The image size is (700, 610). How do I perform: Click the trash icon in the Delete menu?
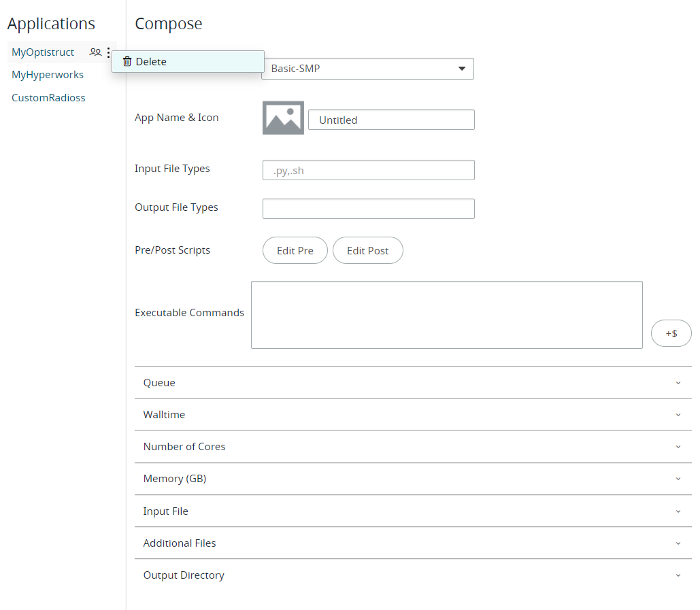tap(127, 62)
